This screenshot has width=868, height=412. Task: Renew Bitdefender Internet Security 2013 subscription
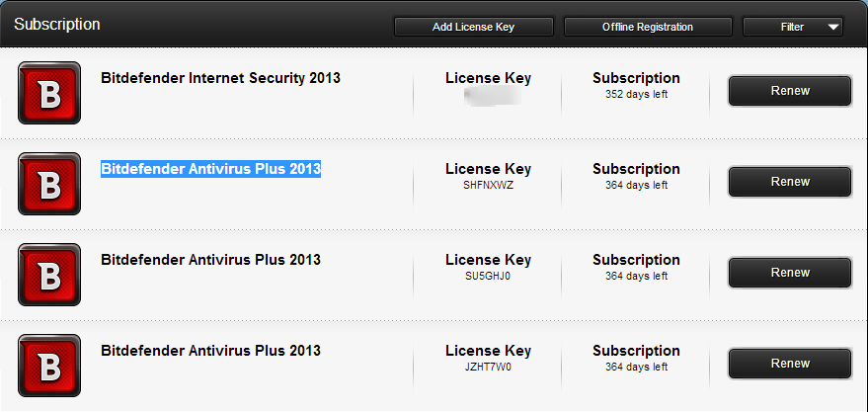pyautogui.click(x=789, y=91)
